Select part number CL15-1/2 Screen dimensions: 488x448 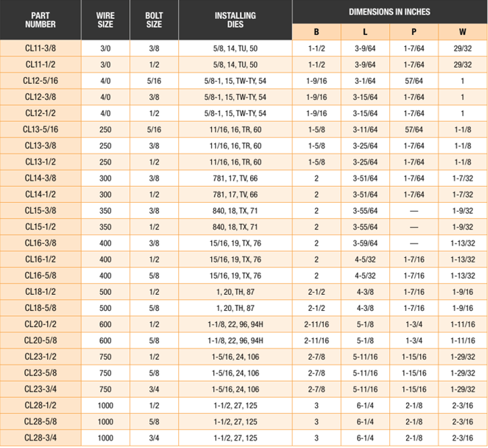coord(40,226)
